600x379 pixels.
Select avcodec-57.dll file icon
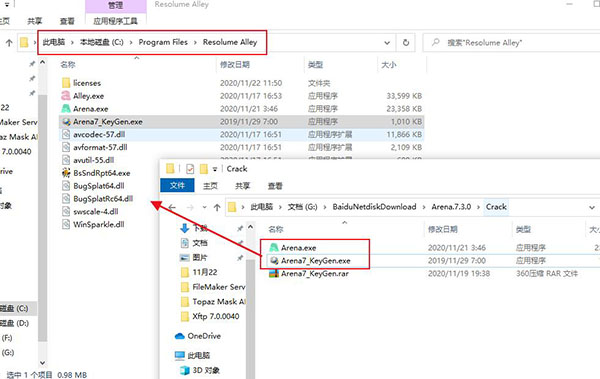66,134
